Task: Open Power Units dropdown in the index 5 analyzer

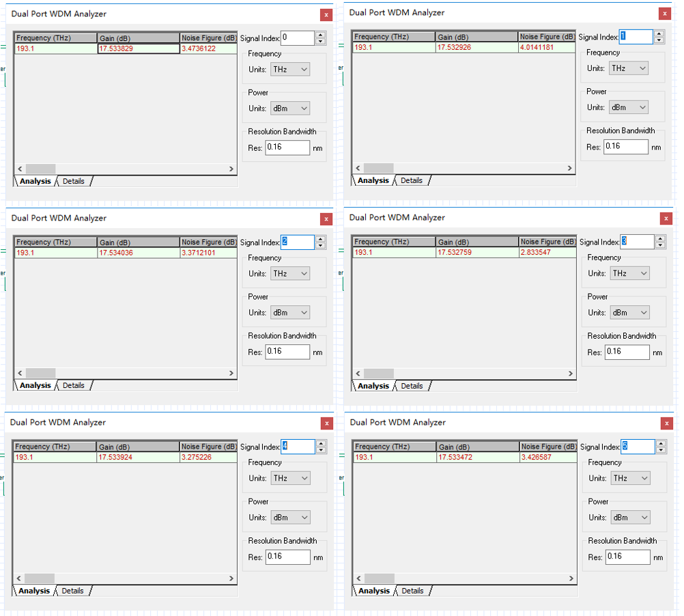Action: (x=631, y=518)
